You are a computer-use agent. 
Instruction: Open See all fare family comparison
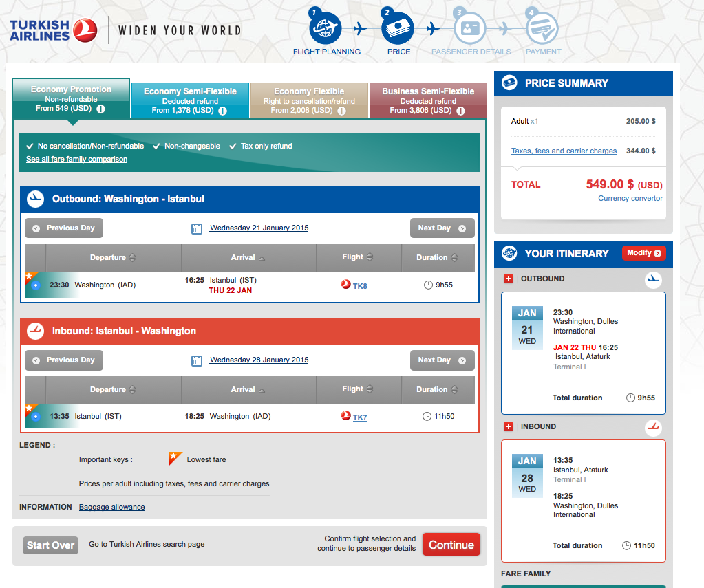coord(77,160)
